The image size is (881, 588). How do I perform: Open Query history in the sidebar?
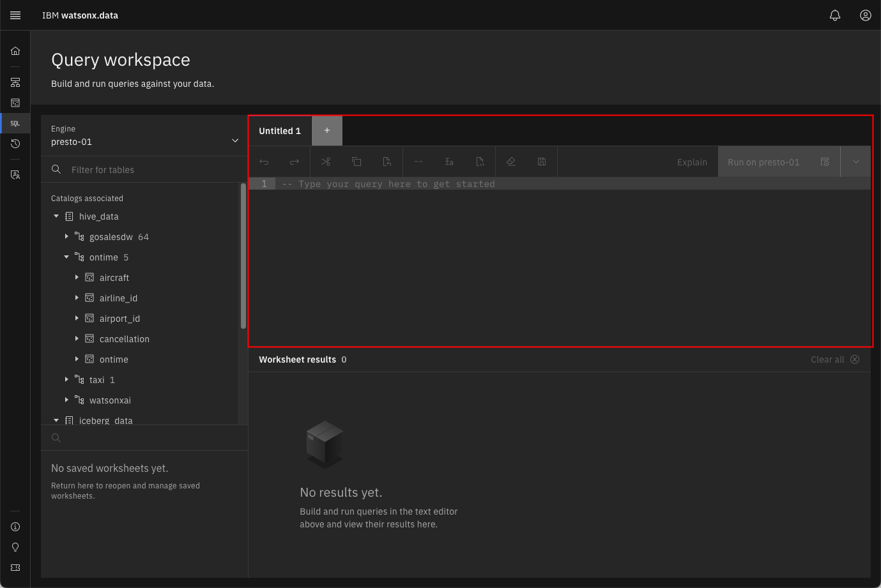coord(15,144)
